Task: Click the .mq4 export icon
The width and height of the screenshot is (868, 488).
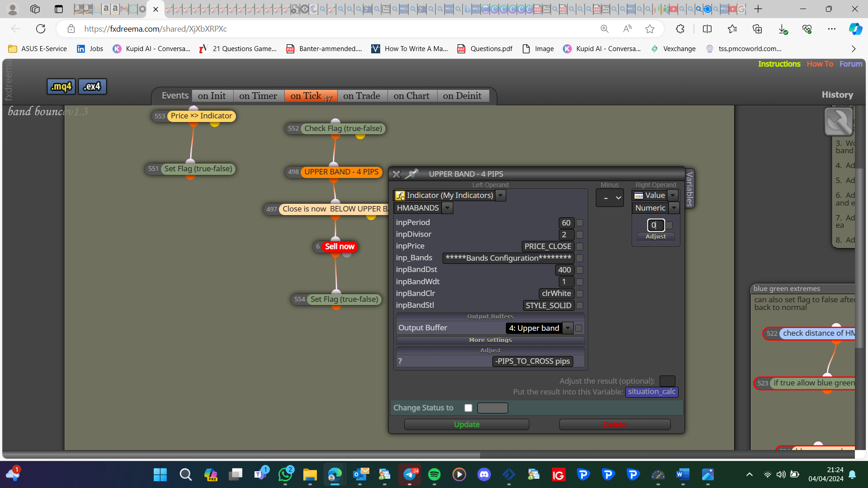Action: tap(61, 86)
